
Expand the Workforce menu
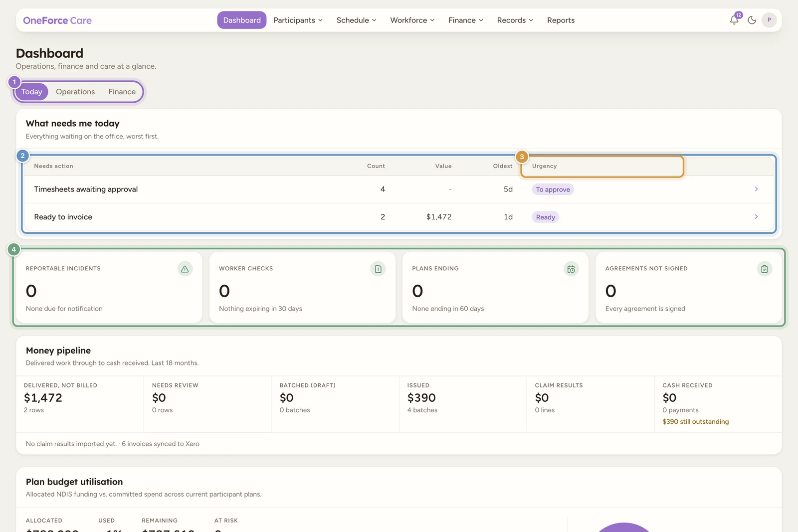point(412,20)
